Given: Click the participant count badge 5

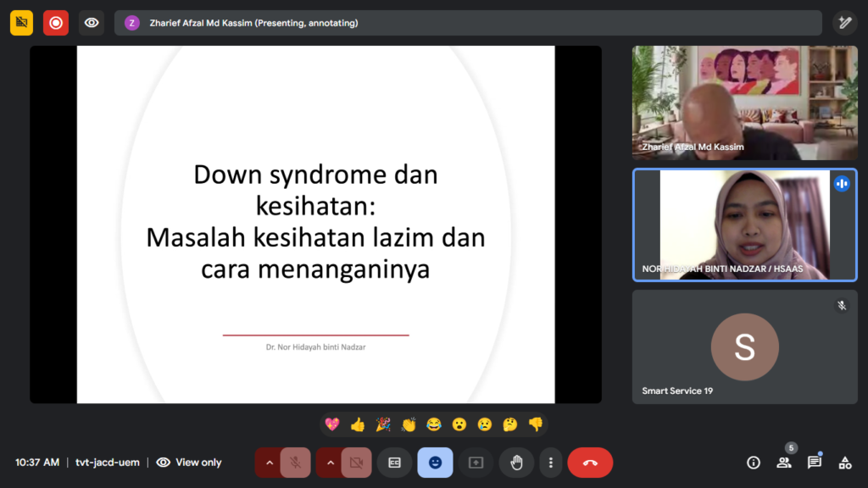Looking at the screenshot, I should [791, 447].
